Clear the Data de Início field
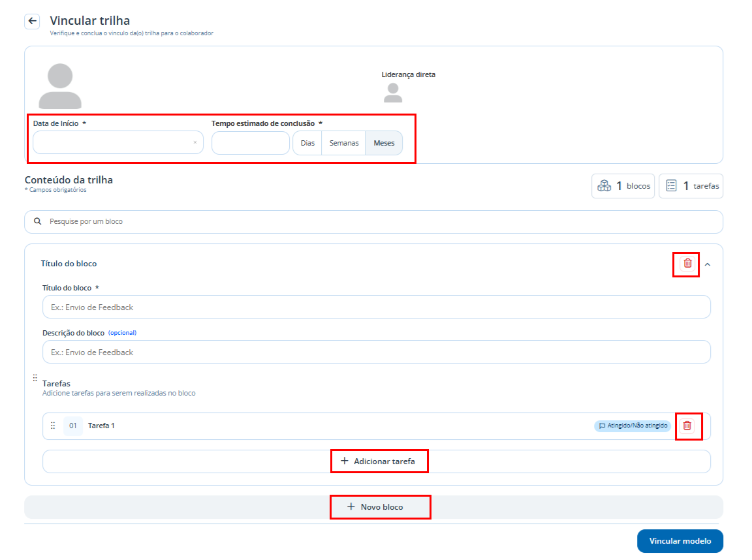The image size is (752, 560). coord(195,142)
